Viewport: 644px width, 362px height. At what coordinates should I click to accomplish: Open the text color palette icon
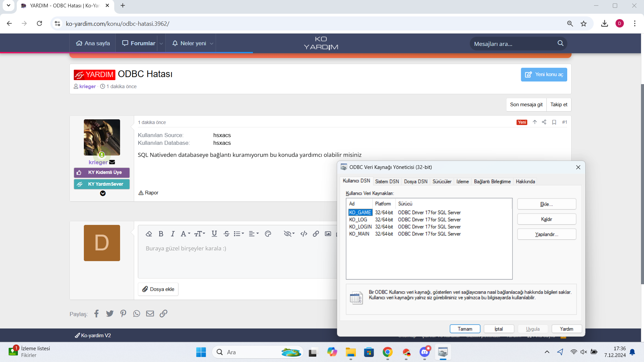[x=268, y=234]
